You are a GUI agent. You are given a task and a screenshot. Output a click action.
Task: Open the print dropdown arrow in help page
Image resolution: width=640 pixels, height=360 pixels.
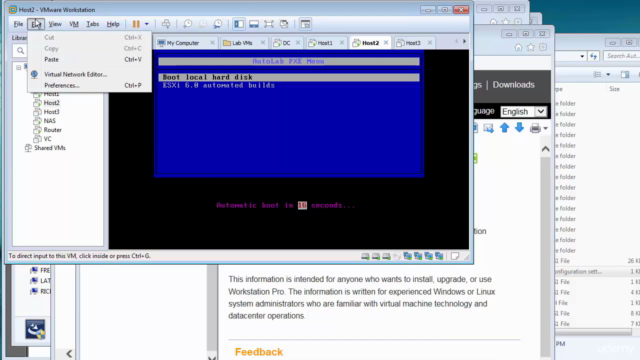pyautogui.click(x=546, y=129)
